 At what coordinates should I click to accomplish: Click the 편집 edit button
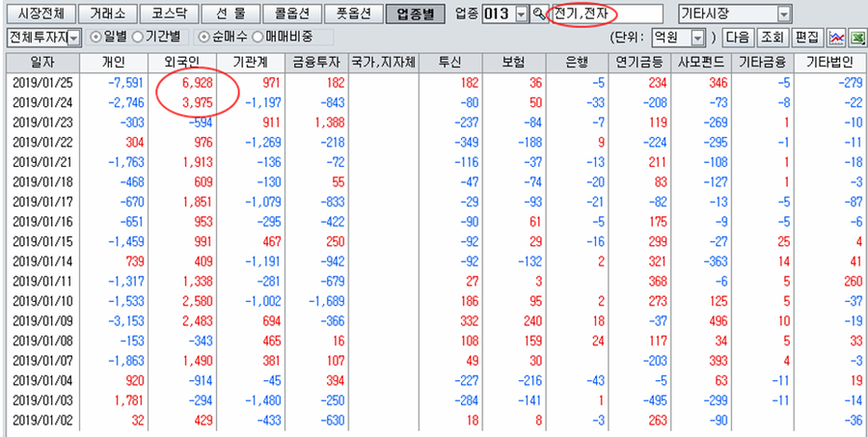point(806,38)
